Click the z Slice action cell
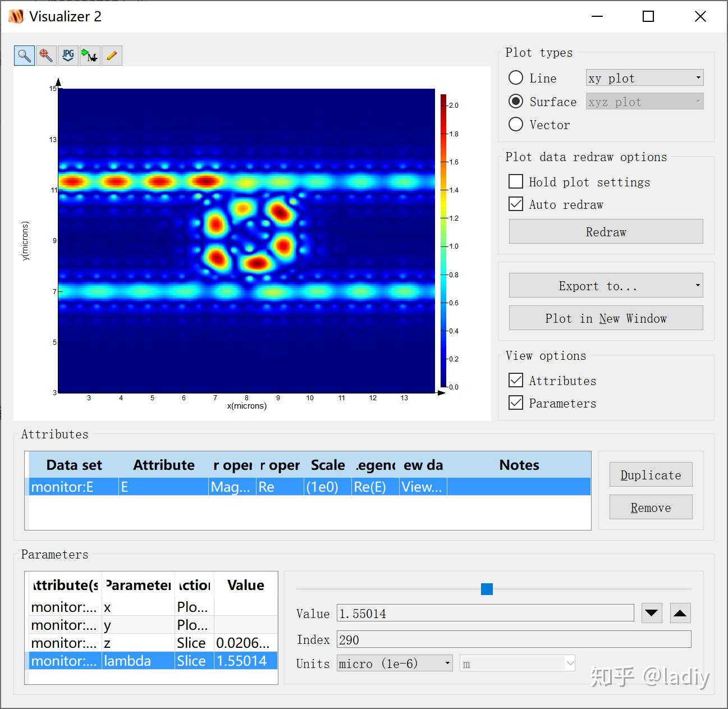The width and height of the screenshot is (728, 709). tap(194, 643)
